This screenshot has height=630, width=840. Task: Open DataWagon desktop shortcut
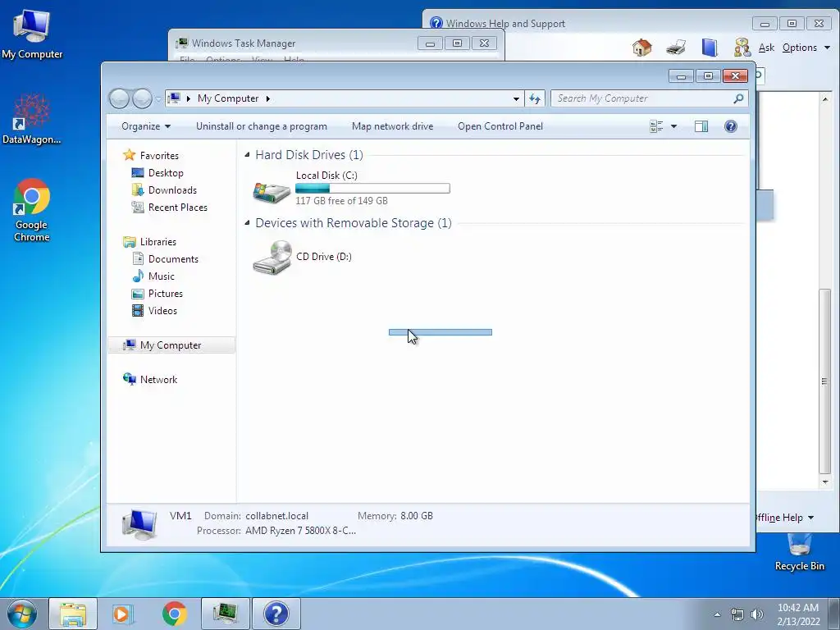click(x=32, y=119)
